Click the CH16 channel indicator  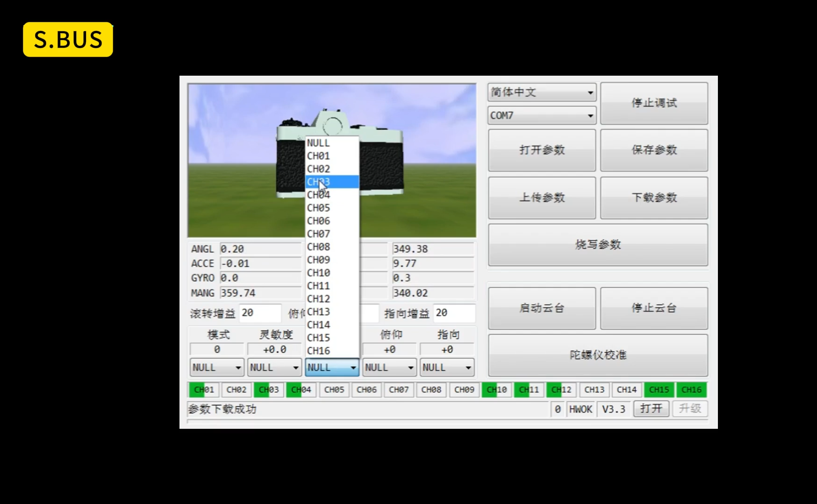[691, 390]
